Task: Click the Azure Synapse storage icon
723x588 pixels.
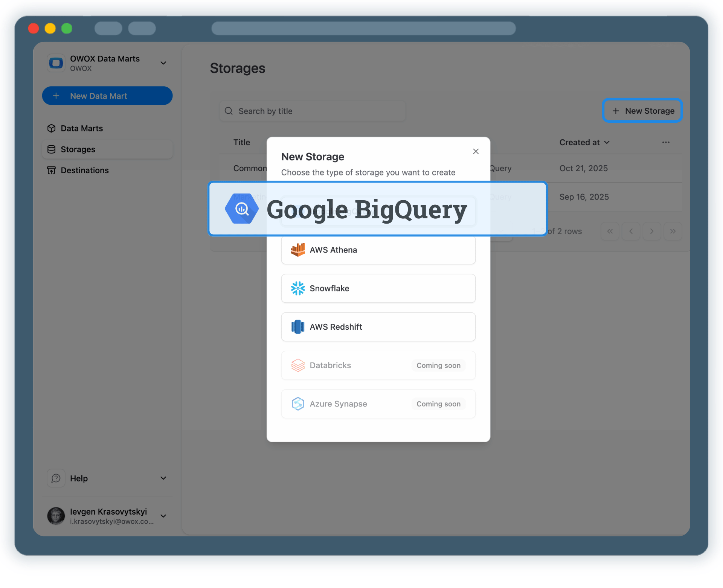Action: coord(297,403)
